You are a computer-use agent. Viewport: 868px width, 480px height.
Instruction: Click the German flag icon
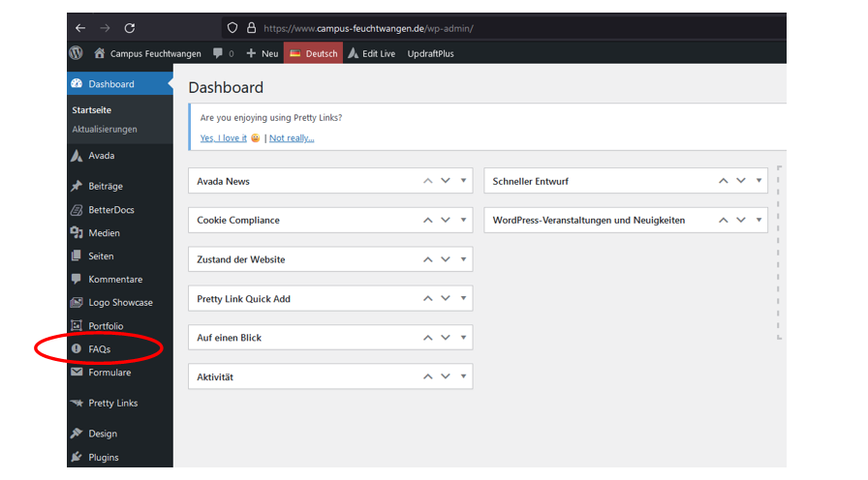295,53
